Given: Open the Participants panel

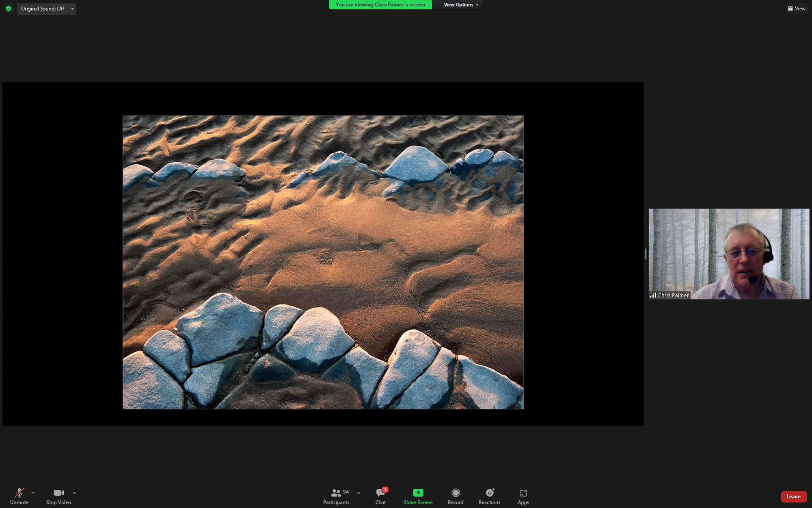Looking at the screenshot, I should pos(336,496).
